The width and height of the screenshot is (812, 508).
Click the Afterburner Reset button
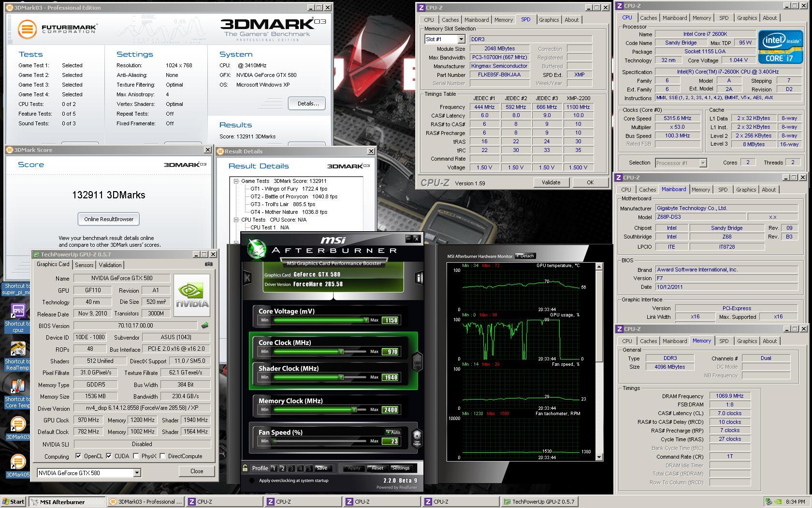click(377, 468)
